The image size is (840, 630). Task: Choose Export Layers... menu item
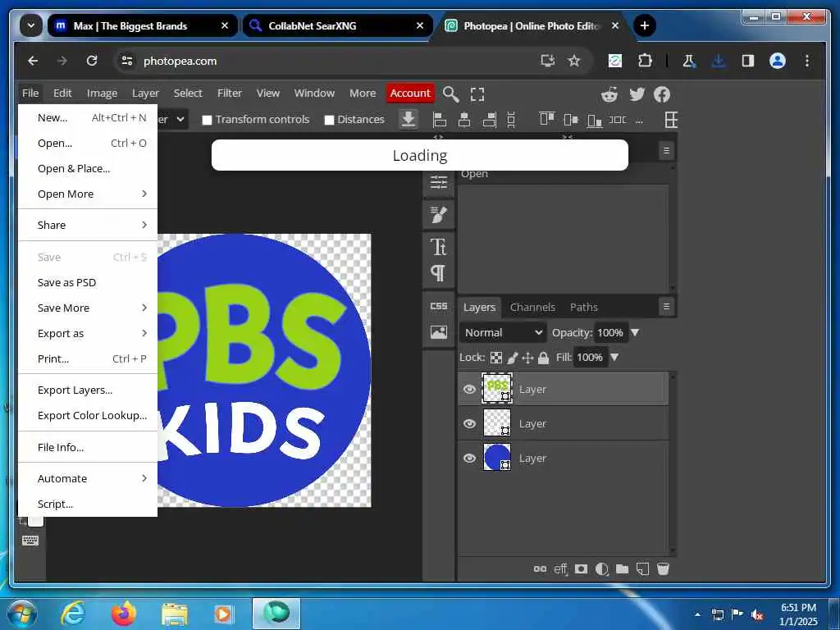tap(88, 390)
